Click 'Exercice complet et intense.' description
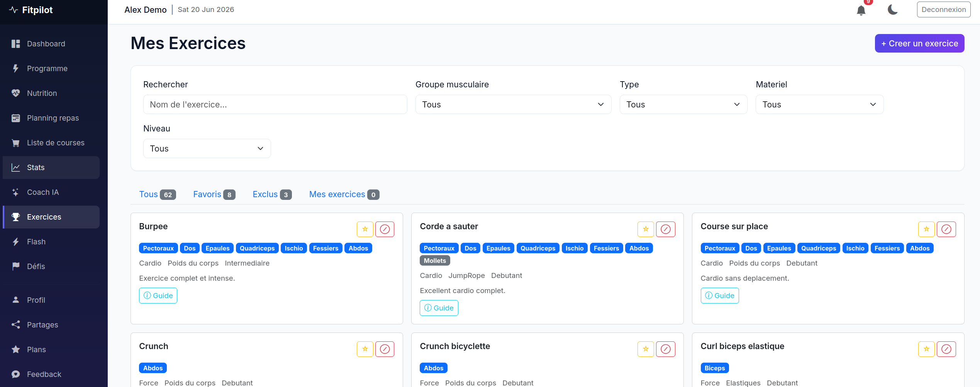 point(187,278)
